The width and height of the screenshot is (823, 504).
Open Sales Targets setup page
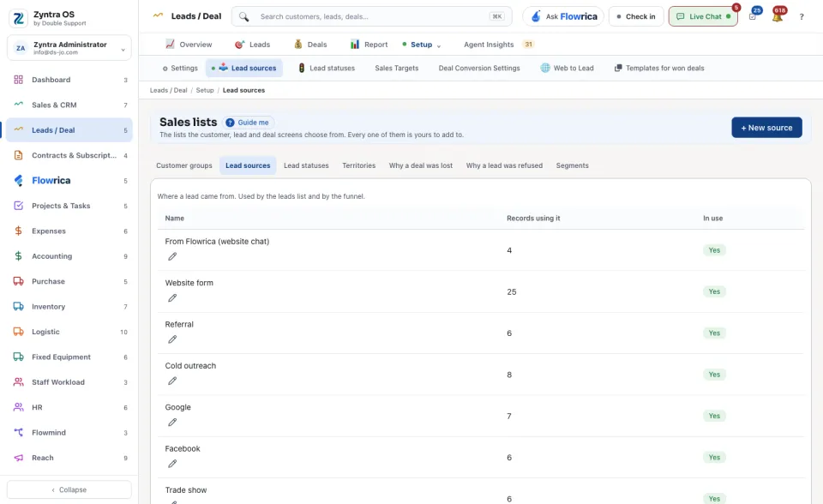coord(397,69)
